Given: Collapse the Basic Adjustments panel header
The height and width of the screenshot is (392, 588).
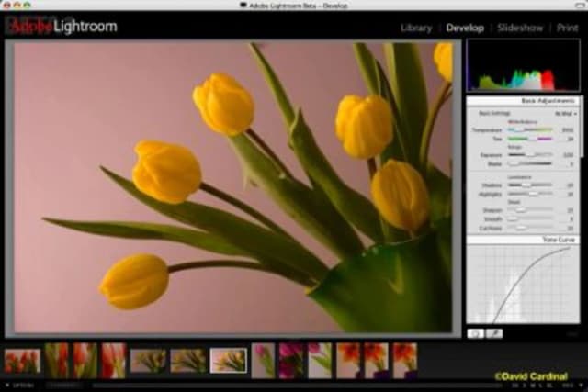Looking at the screenshot, I should coord(523,101).
